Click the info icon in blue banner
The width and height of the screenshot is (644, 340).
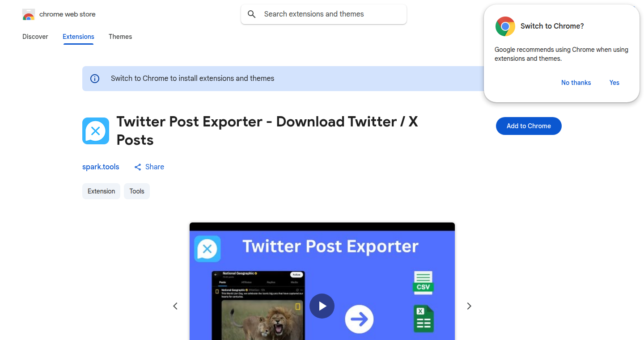pyautogui.click(x=95, y=79)
